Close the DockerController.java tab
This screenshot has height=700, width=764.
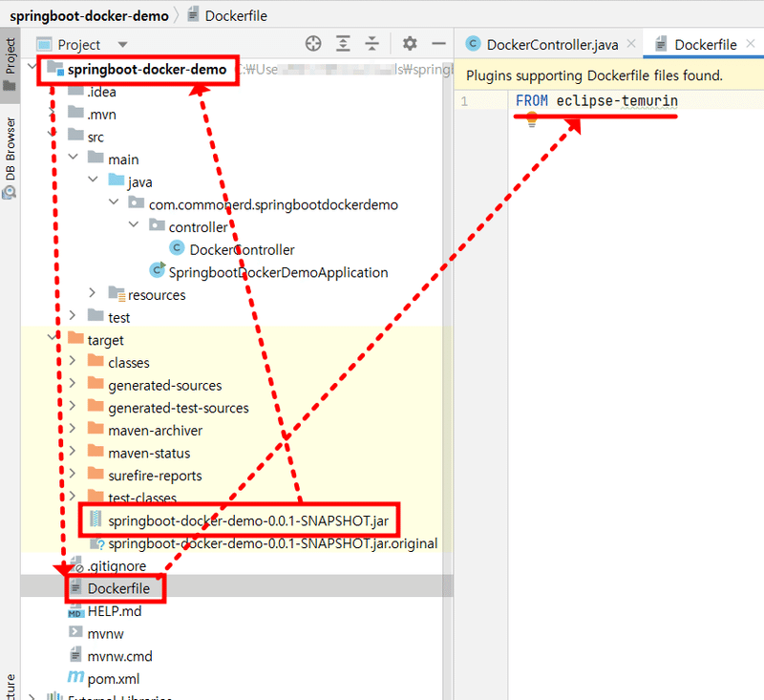631,44
